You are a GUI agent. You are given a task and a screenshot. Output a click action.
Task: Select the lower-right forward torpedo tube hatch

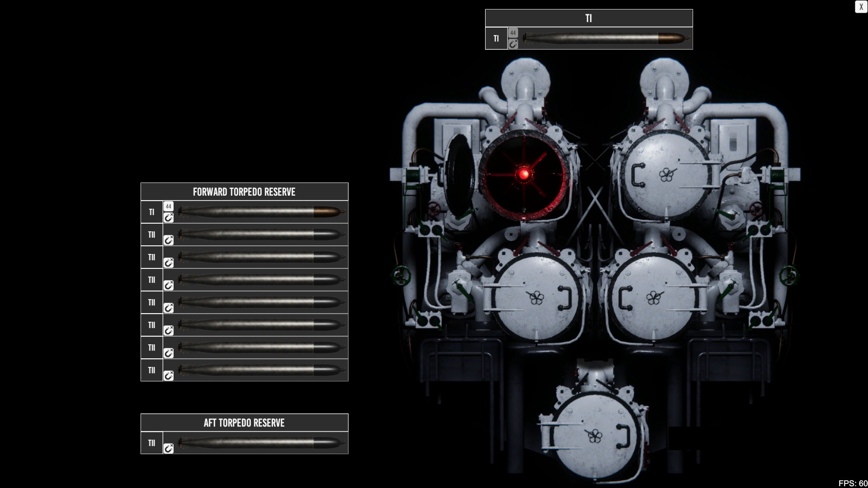(652, 297)
